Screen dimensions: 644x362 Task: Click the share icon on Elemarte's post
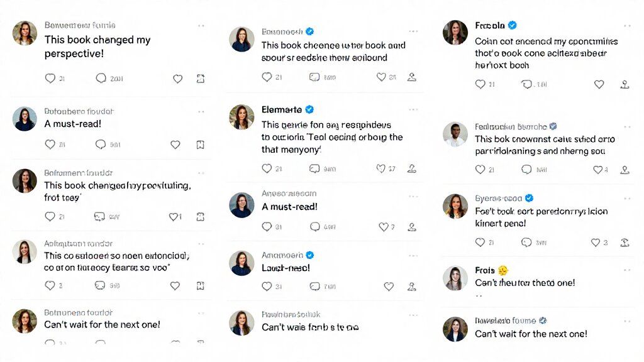[x=411, y=168]
